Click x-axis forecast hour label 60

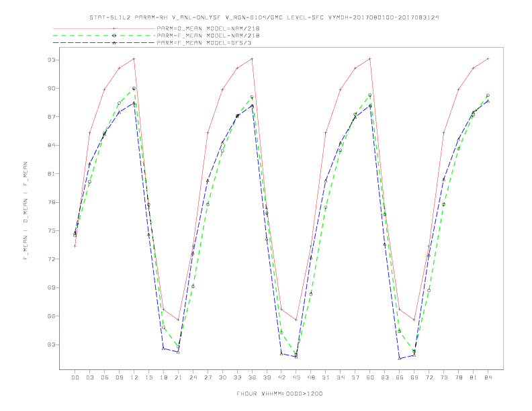(370, 377)
